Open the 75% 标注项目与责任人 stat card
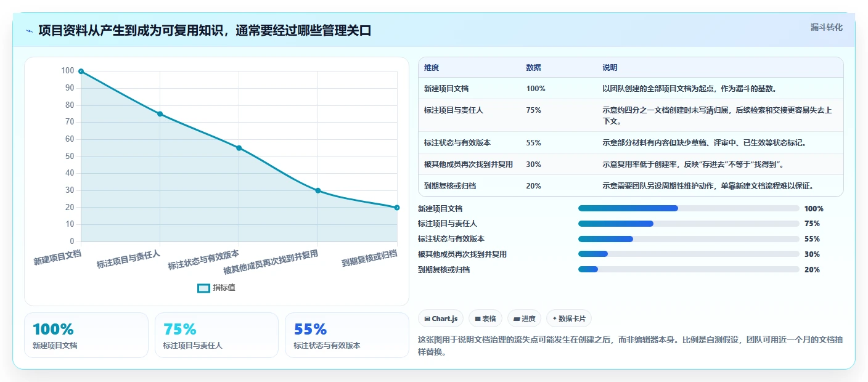 217,335
